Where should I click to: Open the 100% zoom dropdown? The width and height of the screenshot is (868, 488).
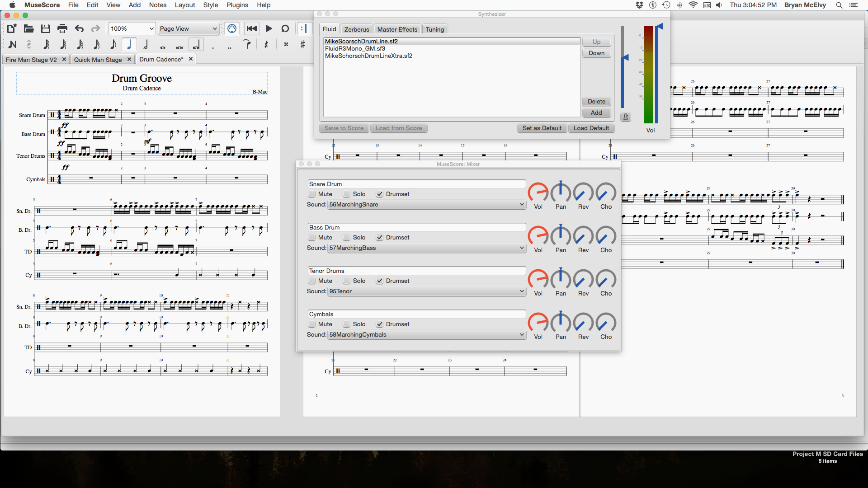click(x=132, y=29)
